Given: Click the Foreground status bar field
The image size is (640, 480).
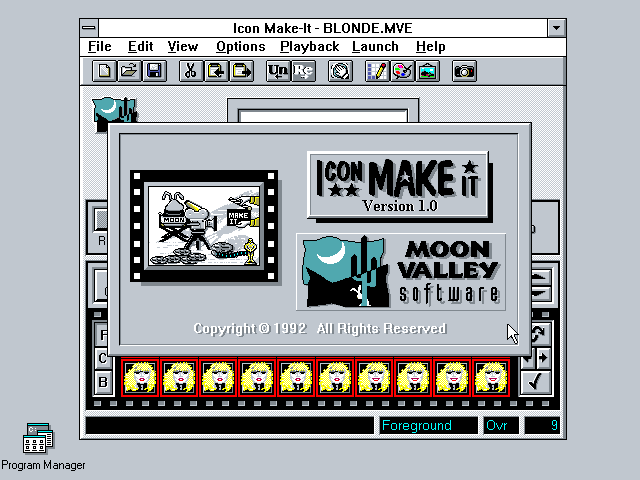Looking at the screenshot, I should pos(428,425).
